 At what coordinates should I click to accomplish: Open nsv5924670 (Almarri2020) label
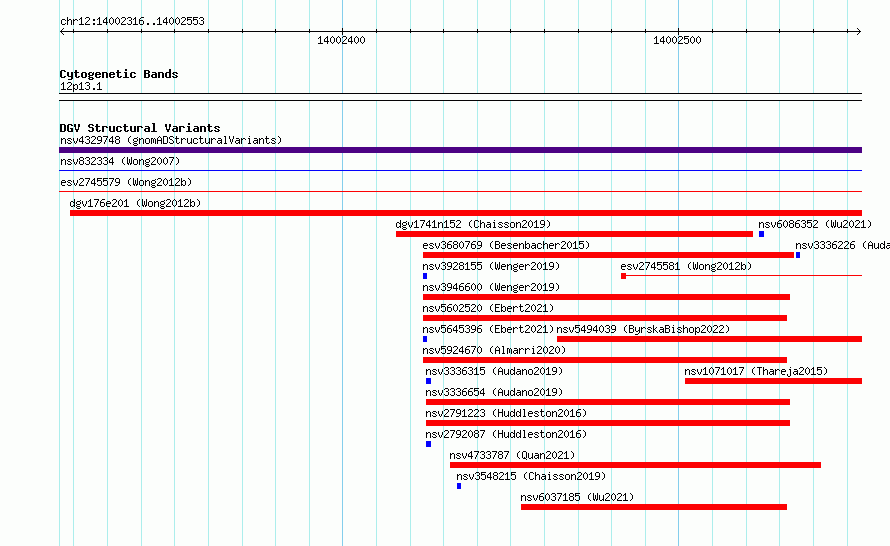494,350
